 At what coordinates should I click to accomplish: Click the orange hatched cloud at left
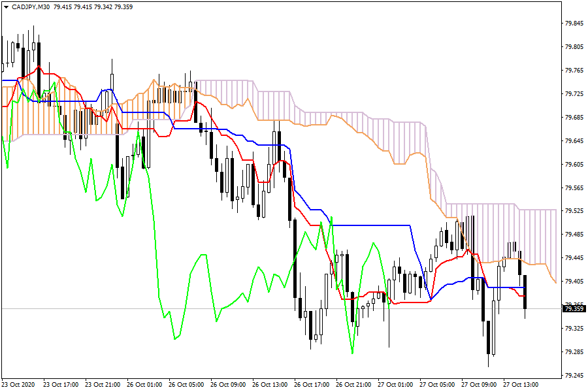point(39,118)
